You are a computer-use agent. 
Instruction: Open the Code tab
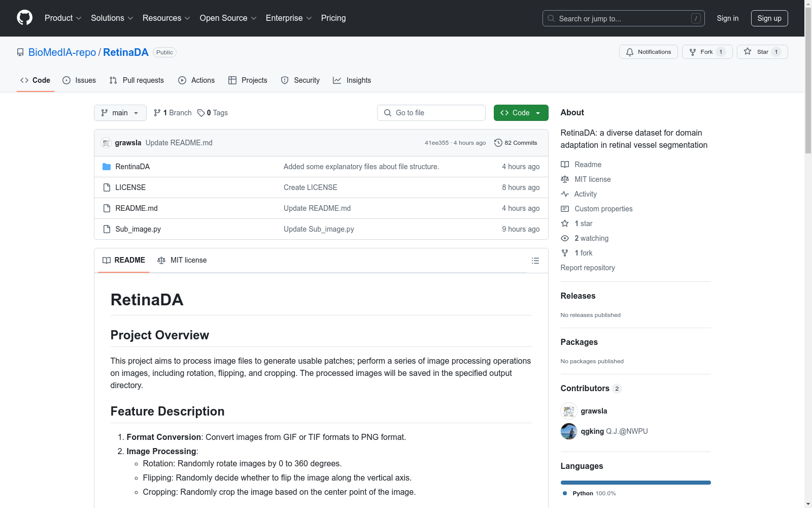[36, 80]
